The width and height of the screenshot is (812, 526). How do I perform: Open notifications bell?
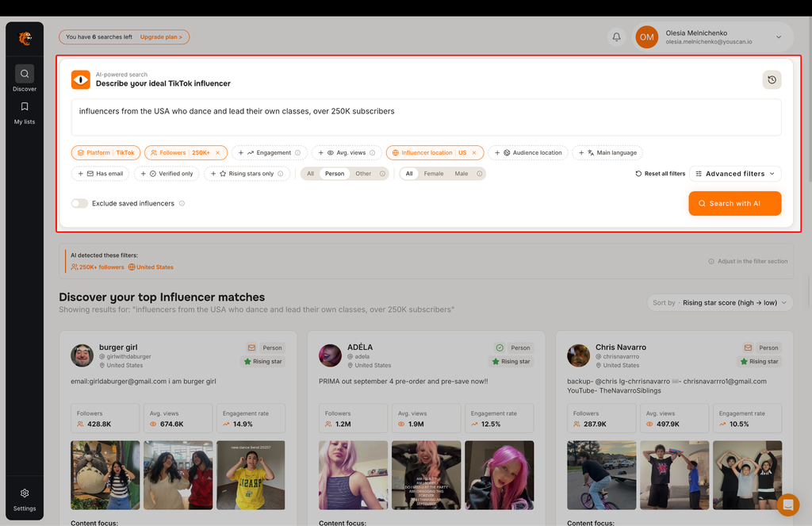[616, 36]
